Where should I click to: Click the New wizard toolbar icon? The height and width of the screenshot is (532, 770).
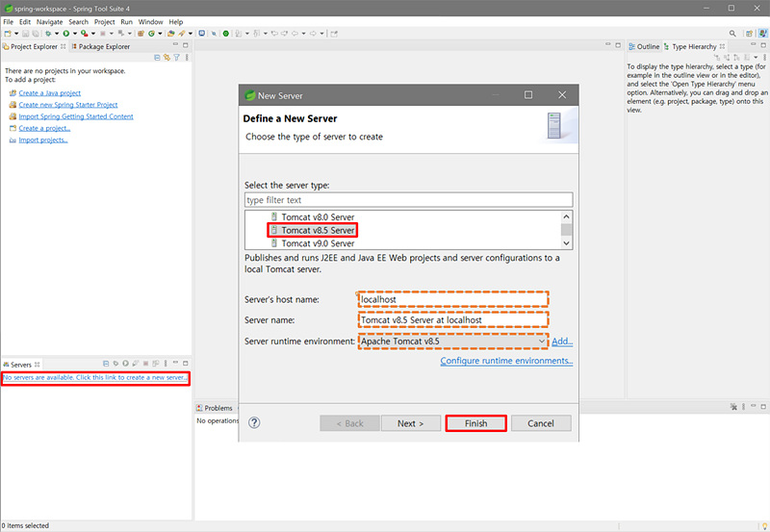pos(8,34)
